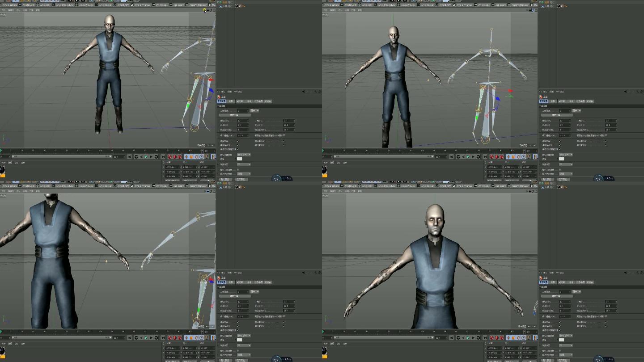Open project scale unit dropdown in top-left screenshot
Viewport: 644px width, 362px height.
pos(254,111)
